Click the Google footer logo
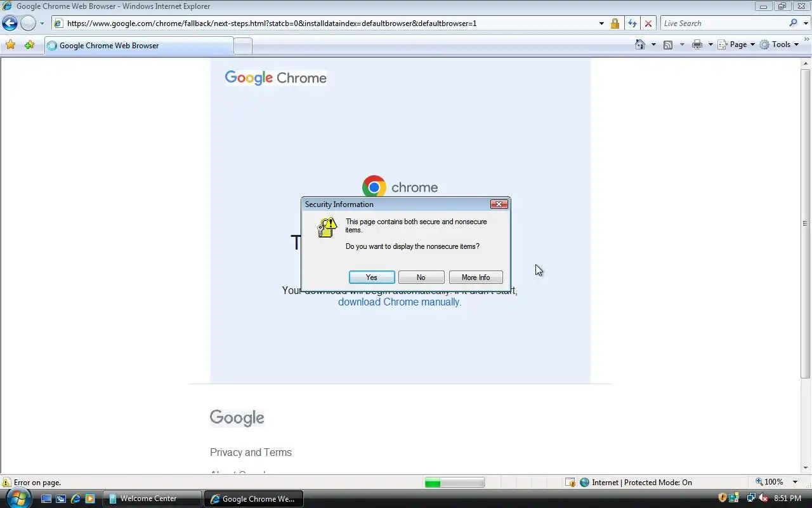 [237, 418]
